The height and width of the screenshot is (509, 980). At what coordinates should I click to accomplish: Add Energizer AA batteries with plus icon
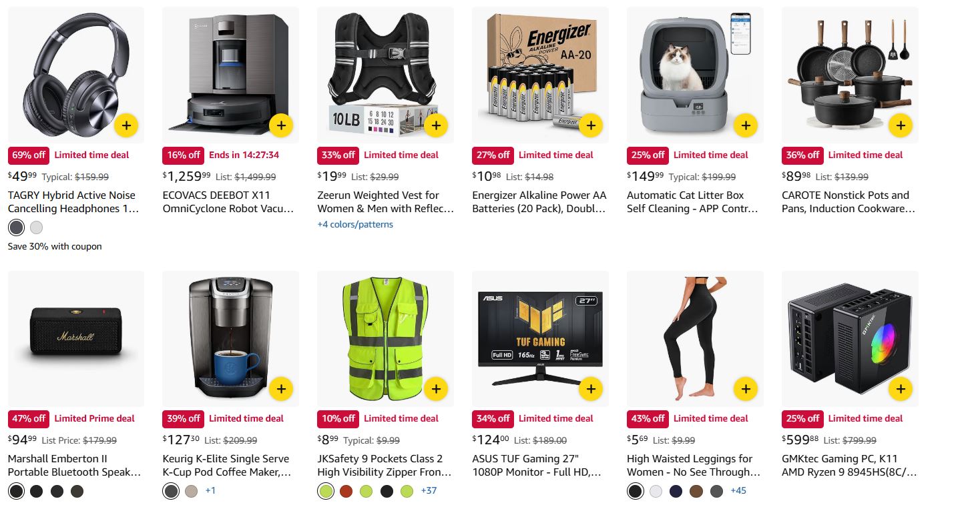[591, 125]
